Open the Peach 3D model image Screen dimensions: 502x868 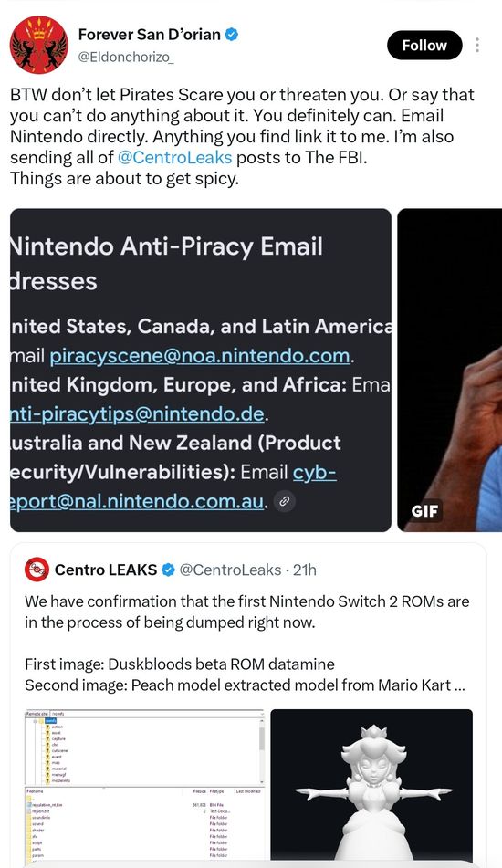[371, 784]
